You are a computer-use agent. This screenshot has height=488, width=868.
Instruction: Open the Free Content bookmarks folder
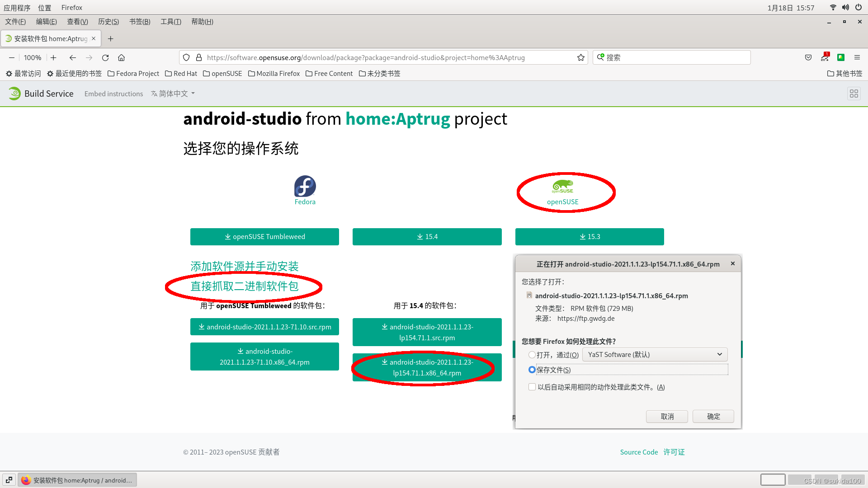coord(329,74)
